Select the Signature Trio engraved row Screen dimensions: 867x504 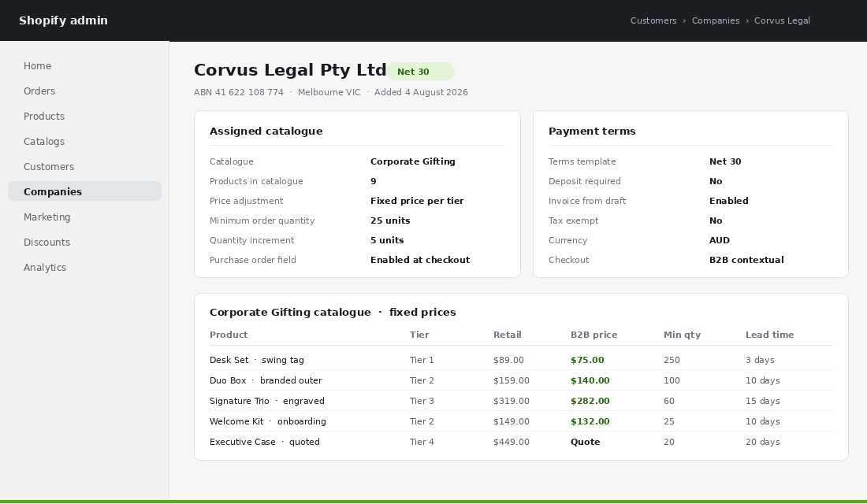(521, 401)
